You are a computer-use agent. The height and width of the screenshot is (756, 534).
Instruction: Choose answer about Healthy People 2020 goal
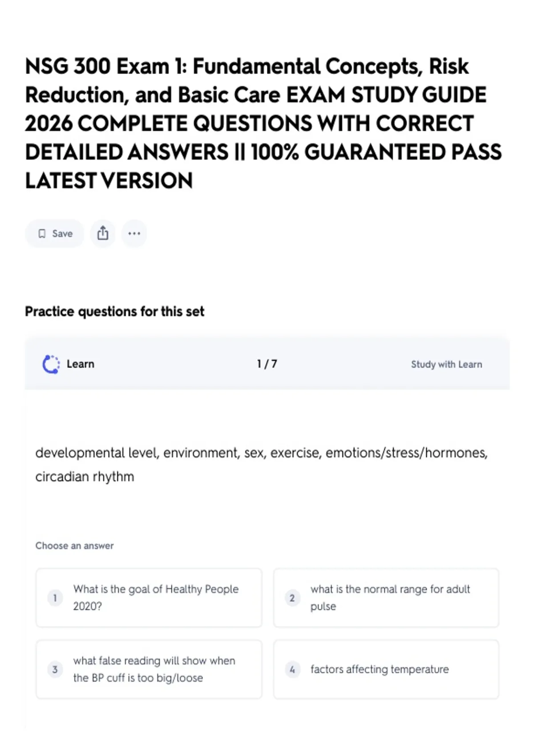[x=149, y=598]
